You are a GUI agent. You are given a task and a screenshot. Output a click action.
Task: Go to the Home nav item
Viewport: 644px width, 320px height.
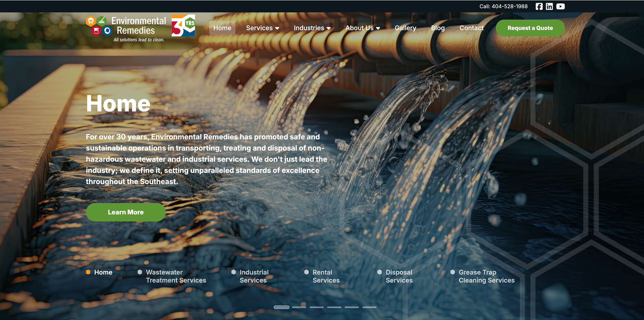[222, 28]
